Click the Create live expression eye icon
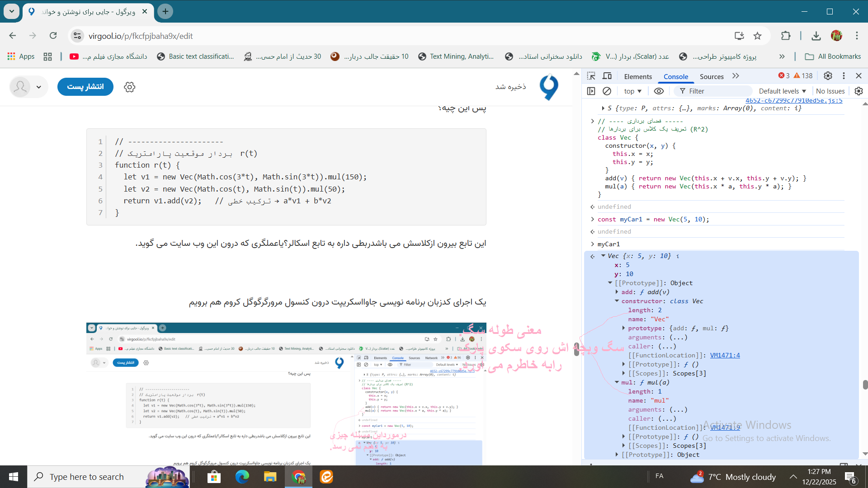Image resolution: width=868 pixels, height=488 pixels. tap(659, 91)
